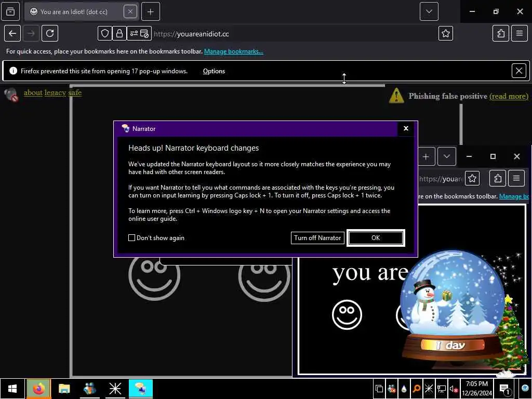This screenshot has width=532, height=399.
Task: Click the orange magnifier tray icon
Action: coord(416,389)
